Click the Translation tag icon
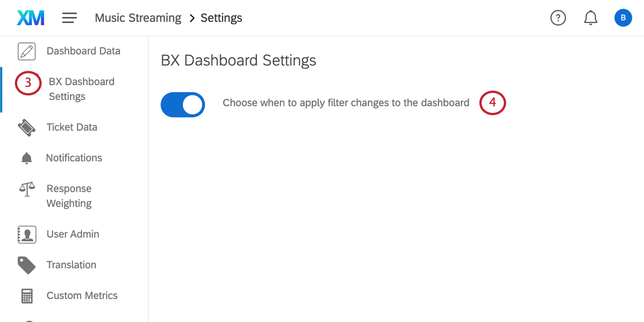The height and width of the screenshot is (322, 644). pyautogui.click(x=27, y=265)
